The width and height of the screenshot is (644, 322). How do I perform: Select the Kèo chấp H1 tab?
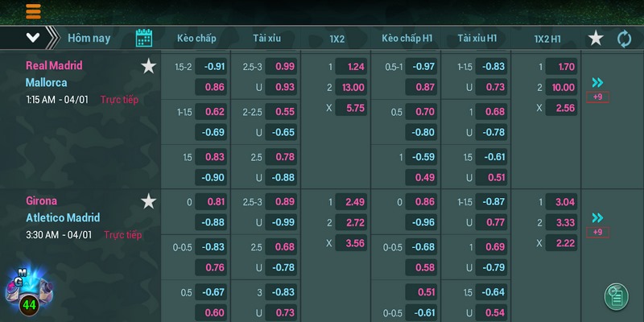407,38
